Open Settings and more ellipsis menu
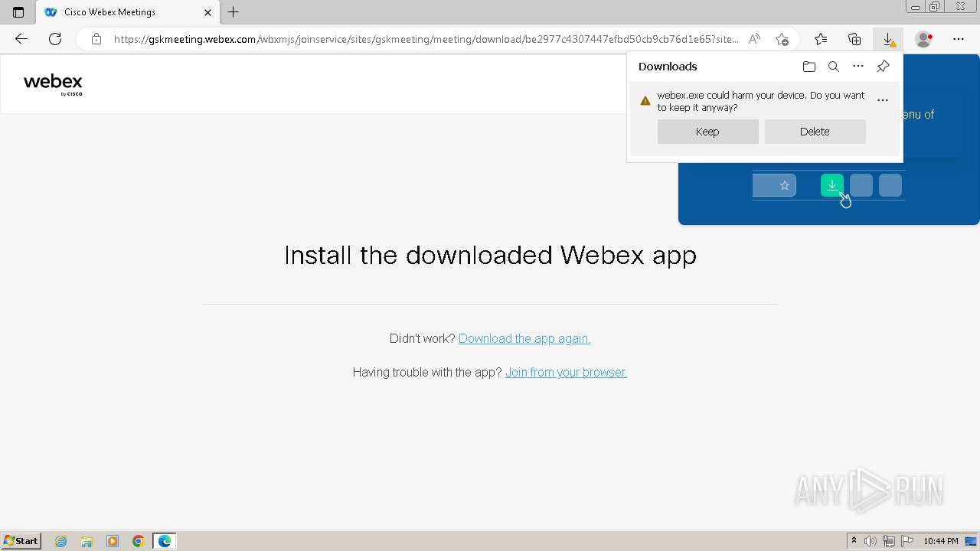980x551 pixels. (959, 39)
